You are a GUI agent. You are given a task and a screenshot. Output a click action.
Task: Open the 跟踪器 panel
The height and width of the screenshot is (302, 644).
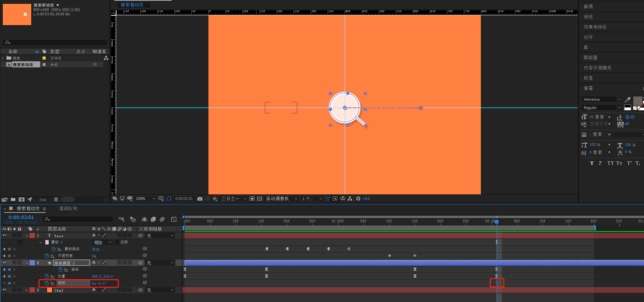(x=591, y=58)
